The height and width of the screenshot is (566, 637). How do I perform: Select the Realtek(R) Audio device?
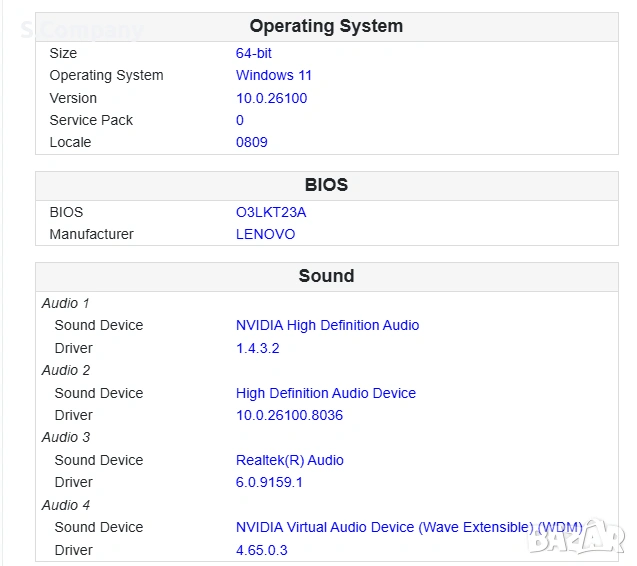(x=289, y=460)
